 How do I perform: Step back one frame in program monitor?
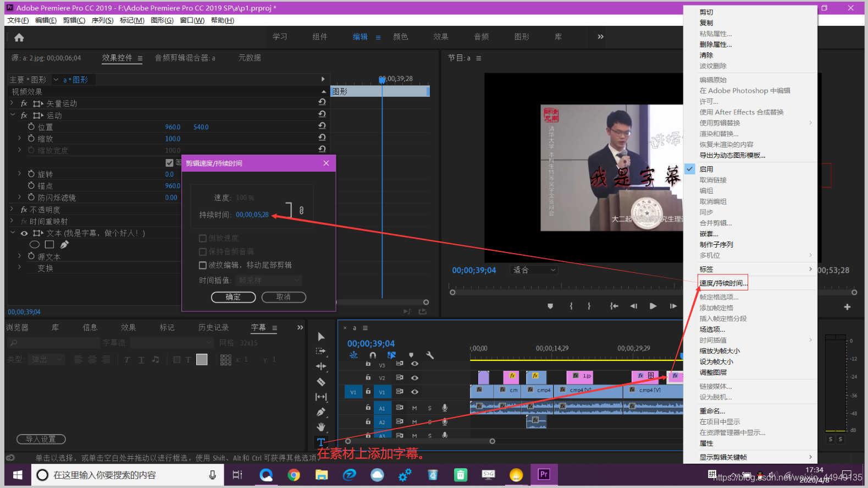633,306
